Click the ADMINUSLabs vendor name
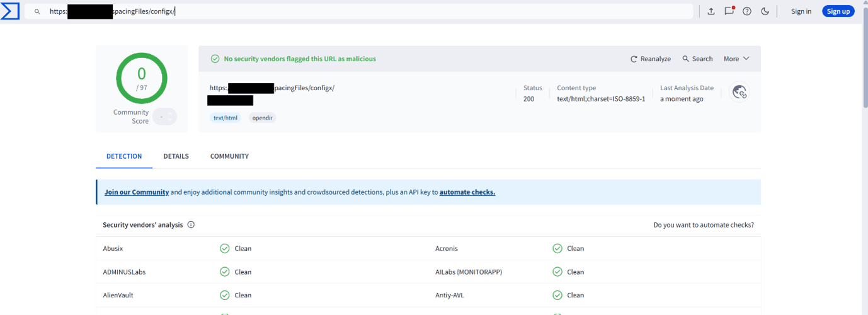This screenshot has width=868, height=315. 125,272
